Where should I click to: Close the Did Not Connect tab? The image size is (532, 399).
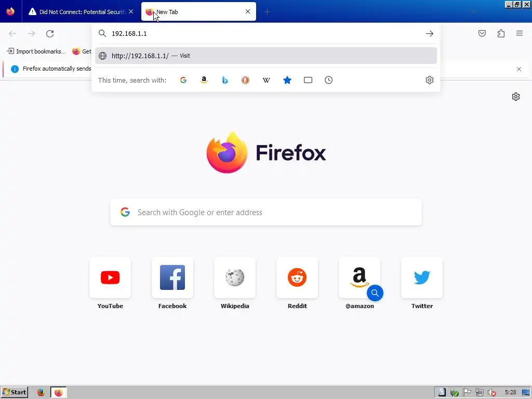click(131, 11)
